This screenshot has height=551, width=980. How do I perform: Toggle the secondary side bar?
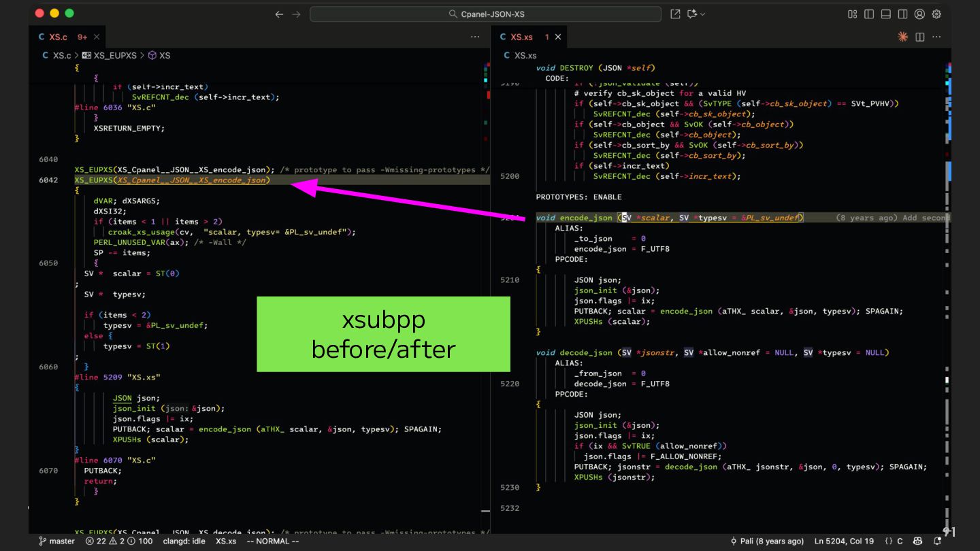coord(902,14)
